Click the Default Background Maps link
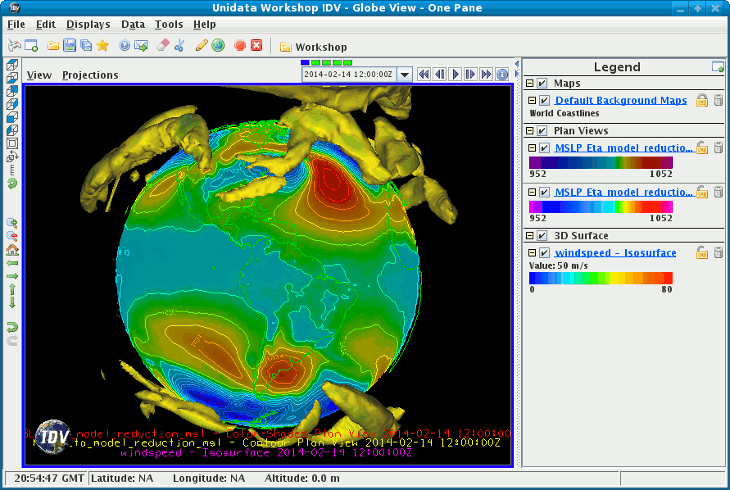This screenshot has height=490, width=730. (620, 100)
